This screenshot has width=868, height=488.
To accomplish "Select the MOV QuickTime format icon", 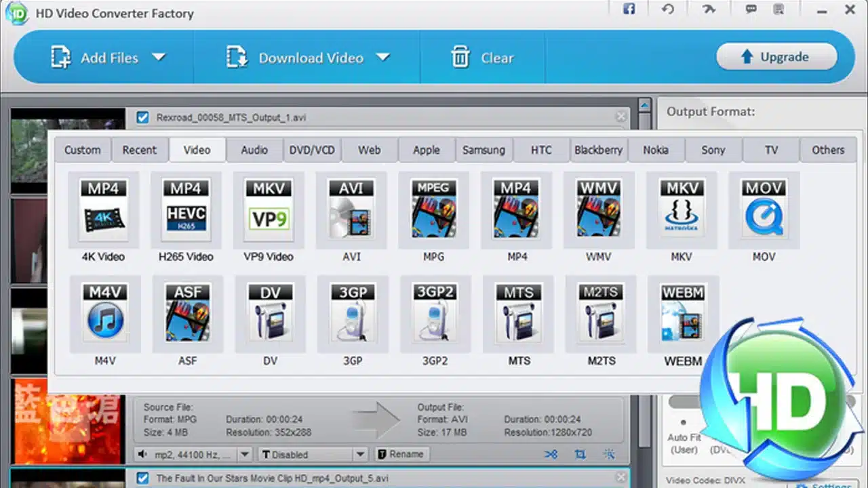I will [764, 210].
